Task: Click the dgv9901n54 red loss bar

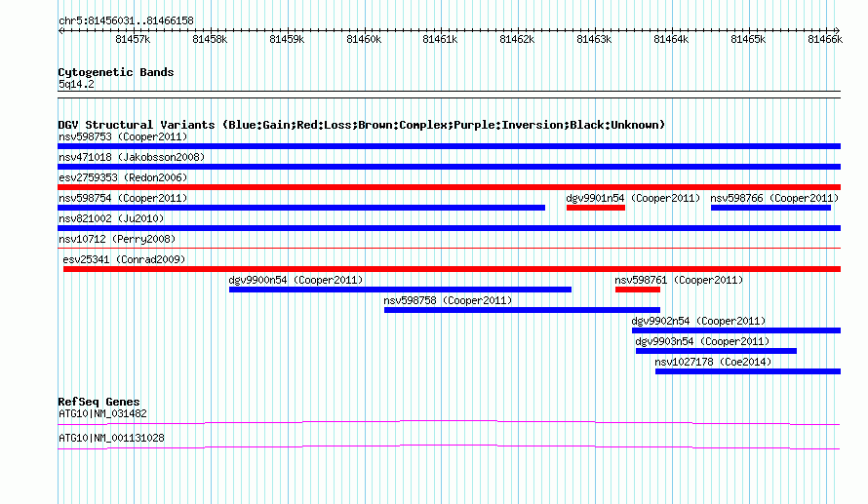Action: point(596,208)
